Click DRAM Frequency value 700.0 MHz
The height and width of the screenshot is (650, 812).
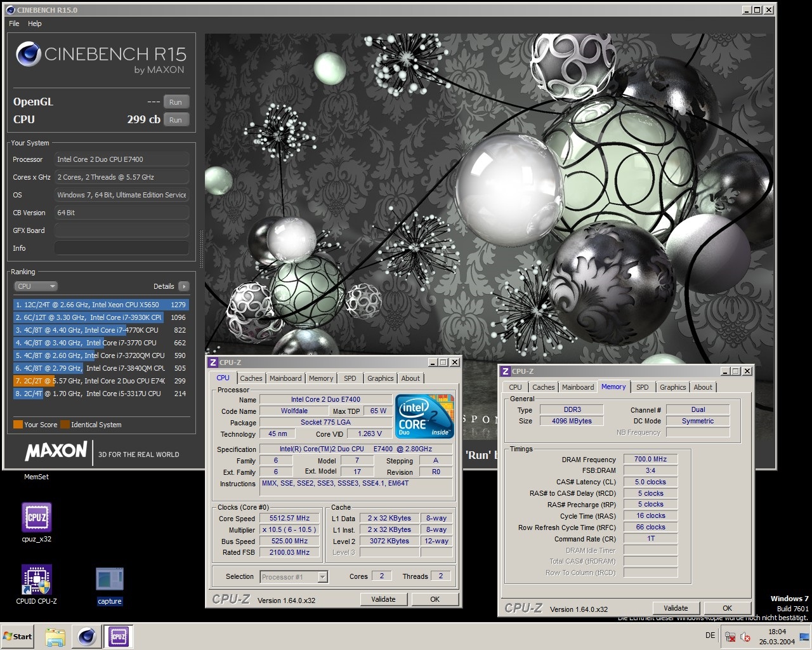[x=651, y=459]
